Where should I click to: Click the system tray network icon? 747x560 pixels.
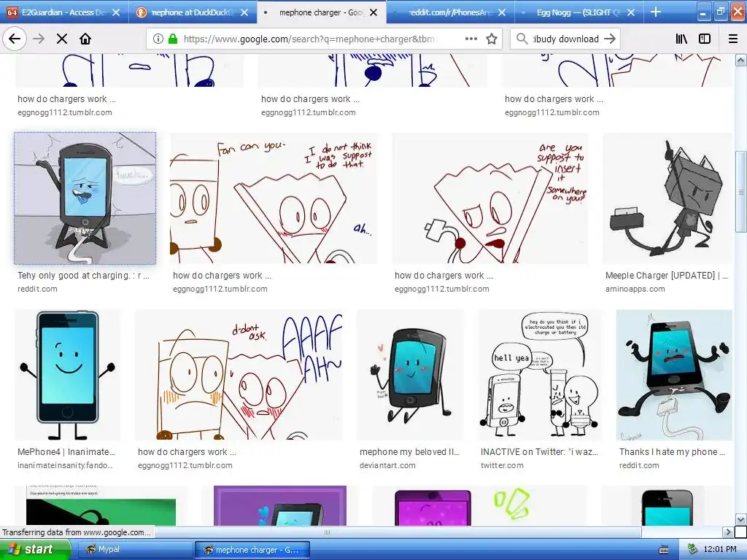click(x=692, y=550)
